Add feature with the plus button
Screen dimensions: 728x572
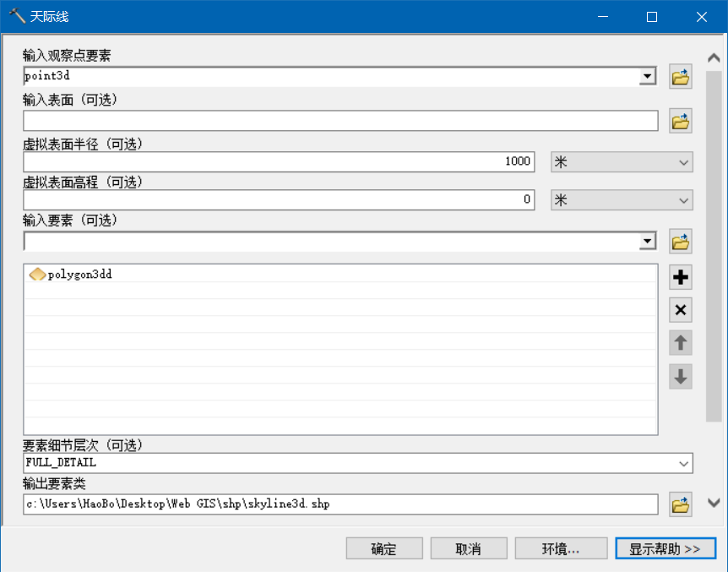pos(680,277)
